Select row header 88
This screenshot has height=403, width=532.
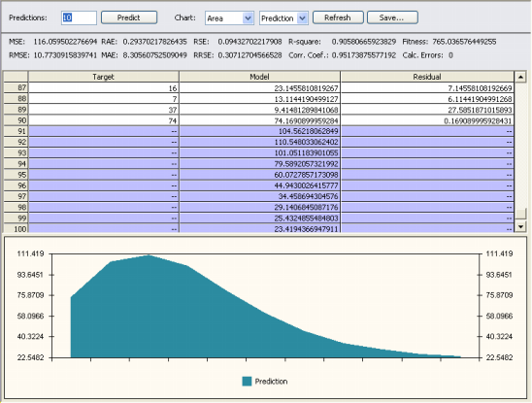point(16,99)
